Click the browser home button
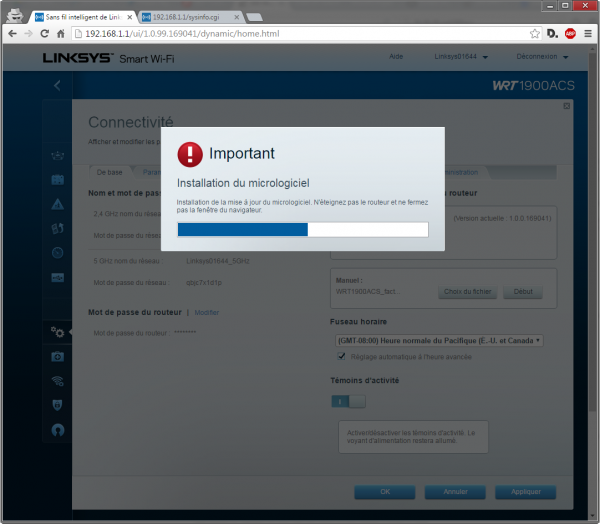600x524 pixels. (60, 34)
